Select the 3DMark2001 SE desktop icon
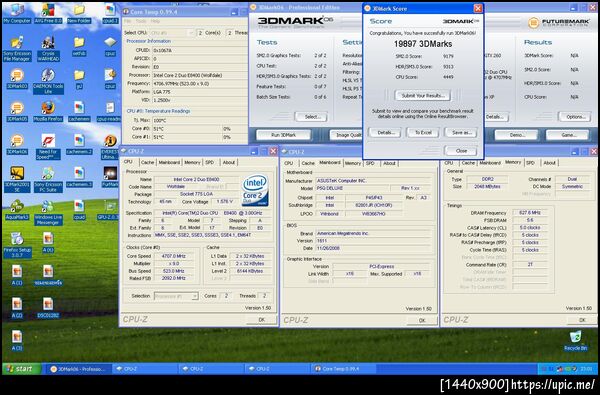This screenshot has height=395, width=600. (x=17, y=180)
